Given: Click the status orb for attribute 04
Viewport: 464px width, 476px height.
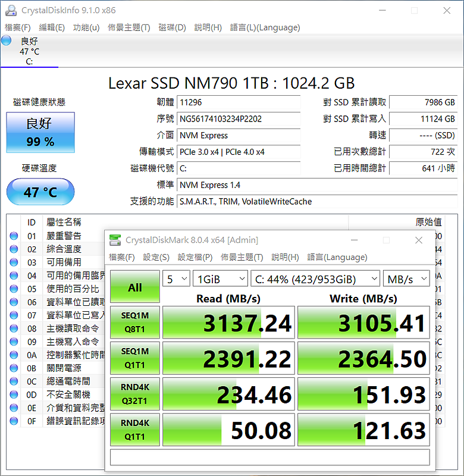Looking at the screenshot, I should [14, 275].
